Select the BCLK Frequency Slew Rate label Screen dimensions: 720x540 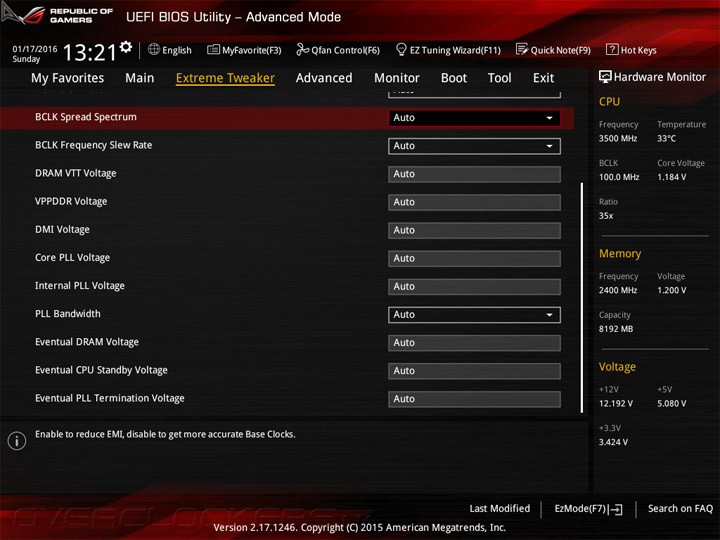(x=94, y=145)
